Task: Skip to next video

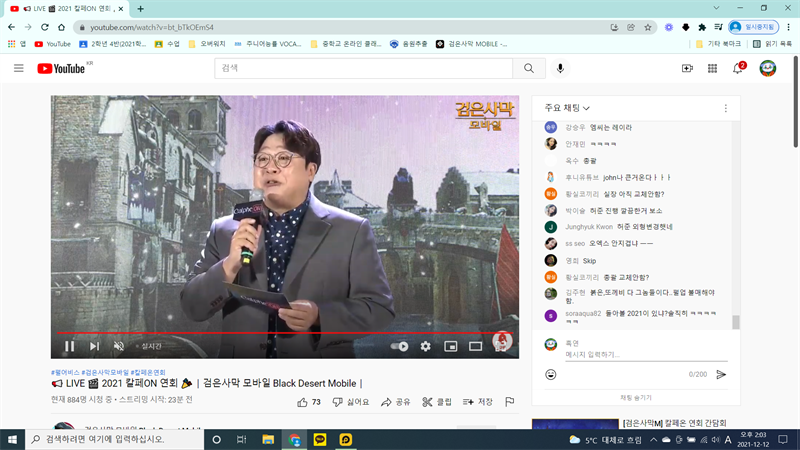Action: (x=94, y=346)
